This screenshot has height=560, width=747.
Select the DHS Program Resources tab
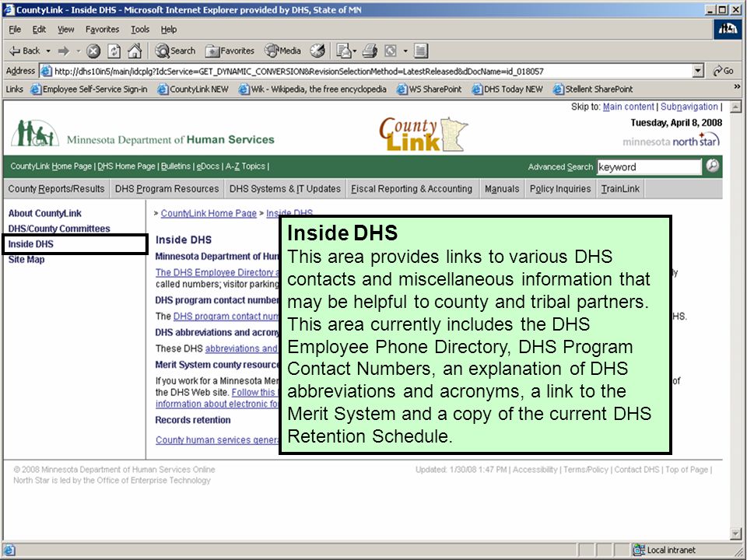click(167, 188)
